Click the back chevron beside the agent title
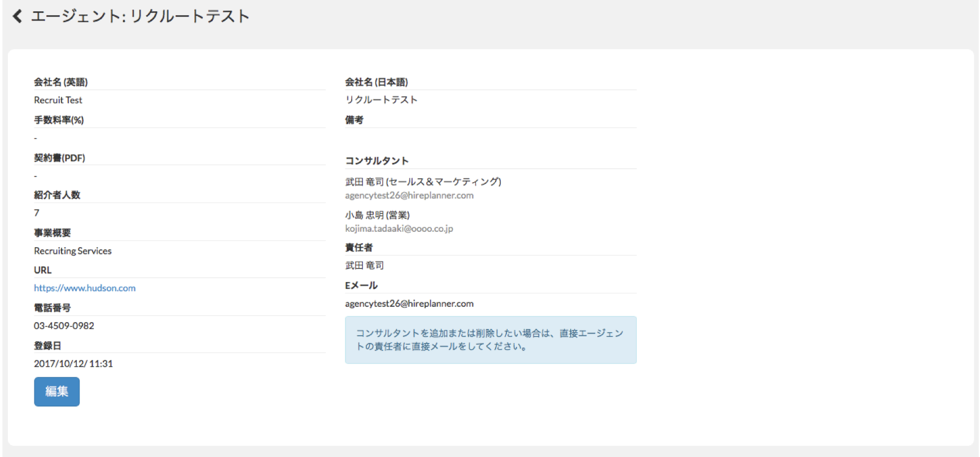The width and height of the screenshot is (980, 457). pos(17,16)
